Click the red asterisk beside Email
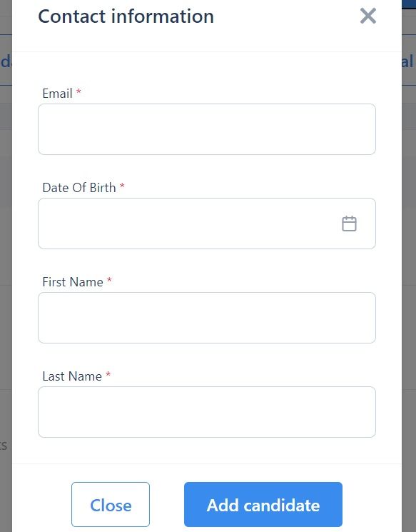The height and width of the screenshot is (532, 416). pos(78,91)
